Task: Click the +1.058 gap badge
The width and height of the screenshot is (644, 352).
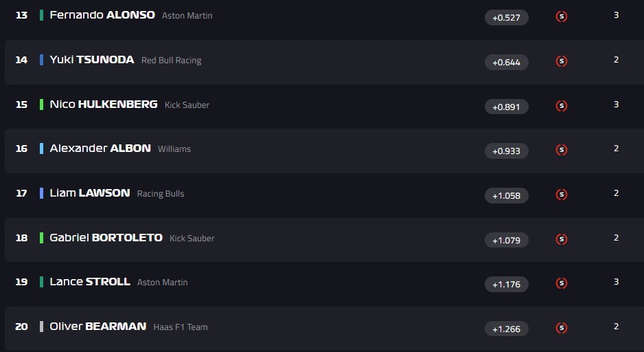Action: tap(507, 195)
